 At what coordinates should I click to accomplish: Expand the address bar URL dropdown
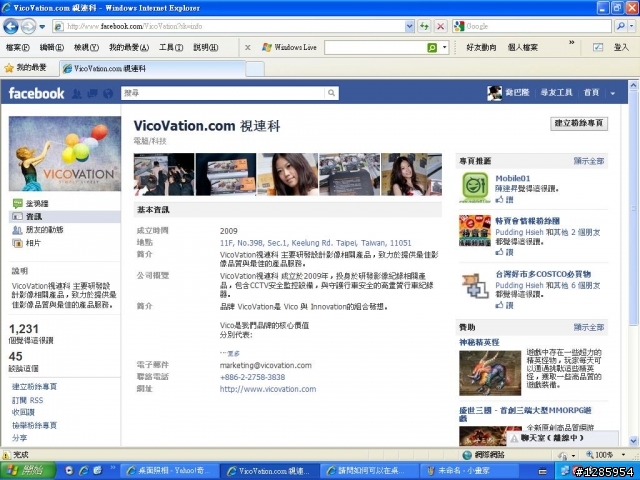[x=410, y=27]
